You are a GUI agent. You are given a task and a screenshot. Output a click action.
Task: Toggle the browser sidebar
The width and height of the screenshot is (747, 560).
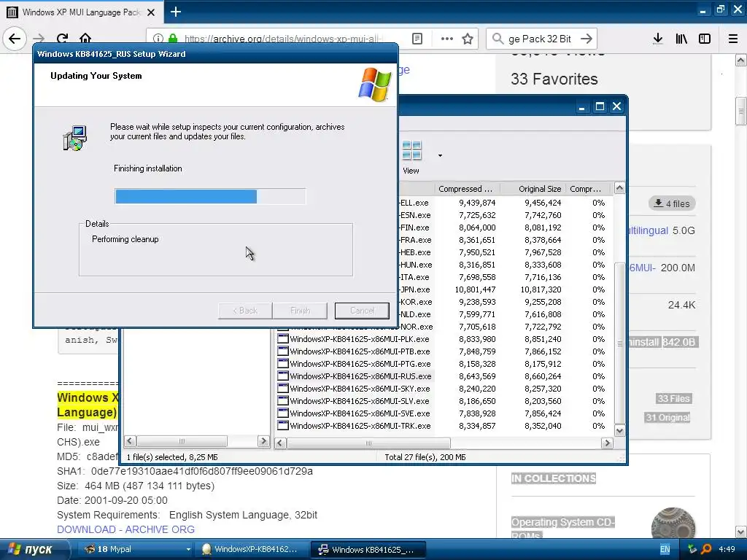[705, 39]
